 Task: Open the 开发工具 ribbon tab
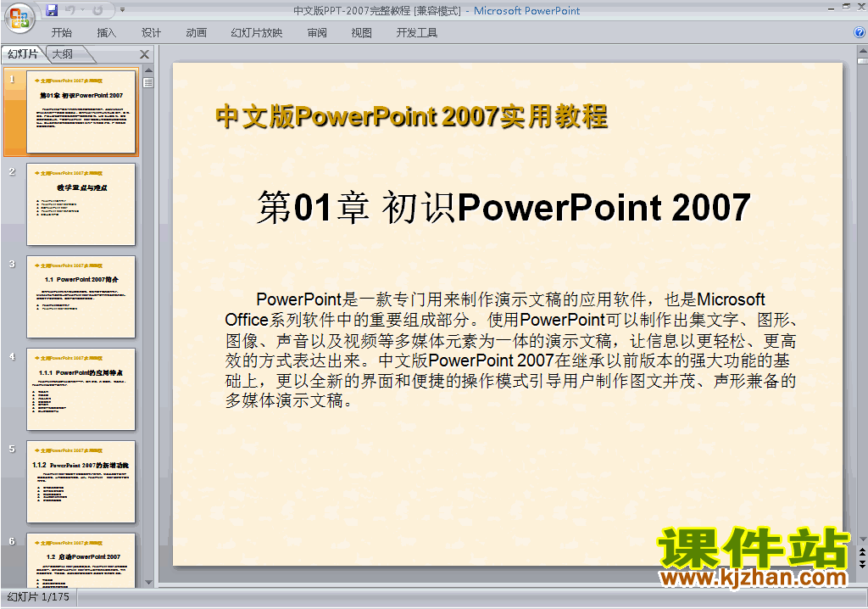click(417, 33)
